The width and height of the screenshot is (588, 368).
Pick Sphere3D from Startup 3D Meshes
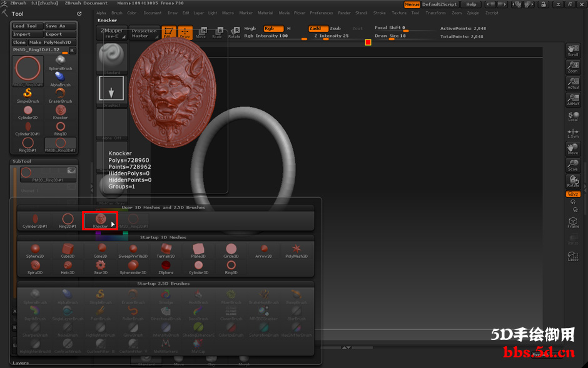click(35, 250)
